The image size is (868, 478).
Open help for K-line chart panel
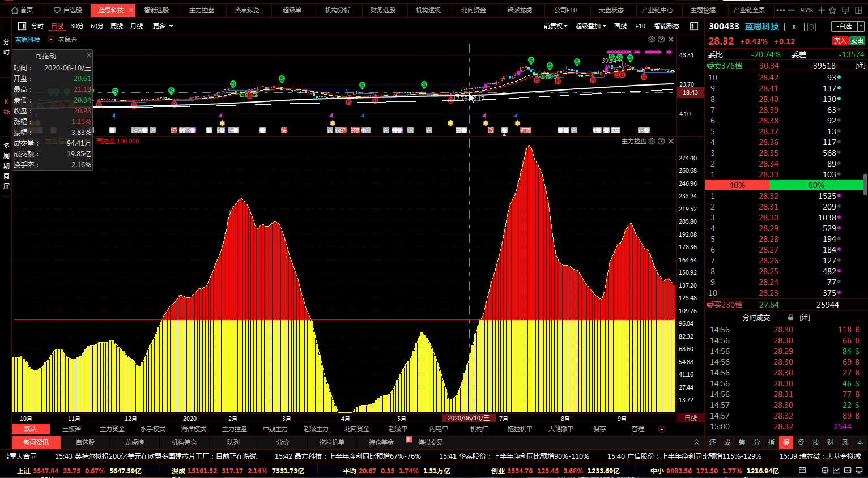661,39
